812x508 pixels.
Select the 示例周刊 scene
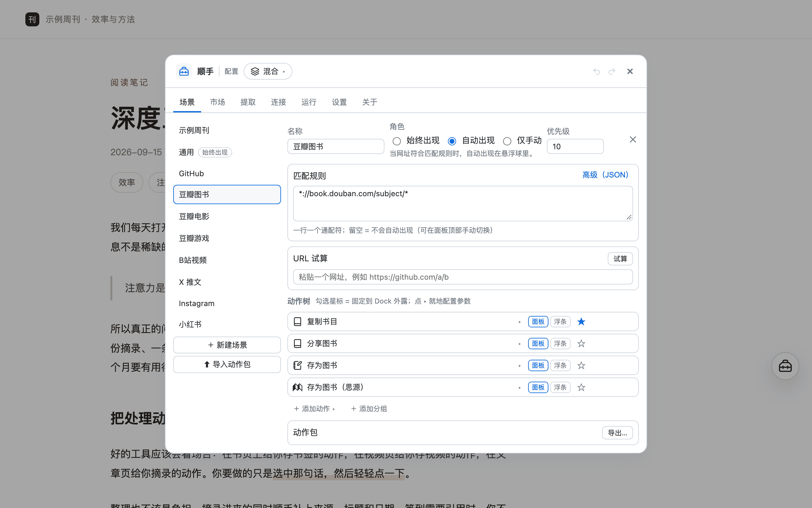227,130
